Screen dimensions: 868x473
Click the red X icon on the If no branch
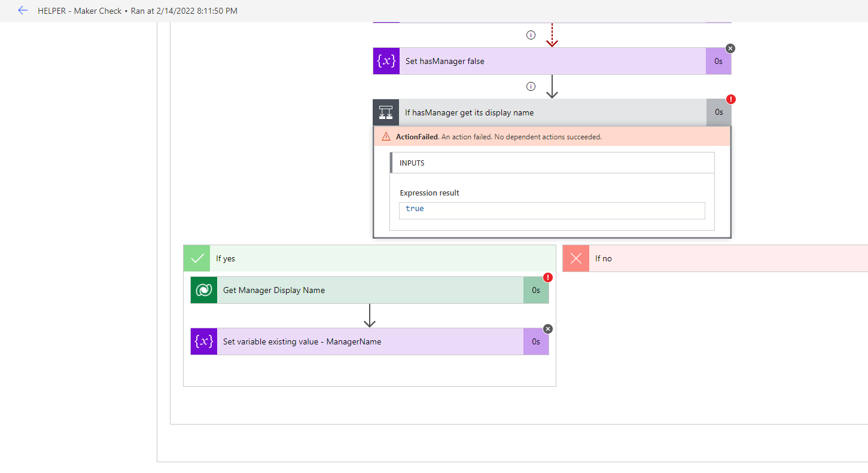tap(575, 258)
